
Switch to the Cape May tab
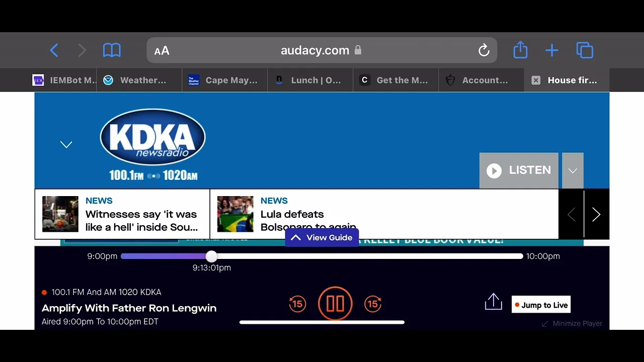pyautogui.click(x=225, y=80)
